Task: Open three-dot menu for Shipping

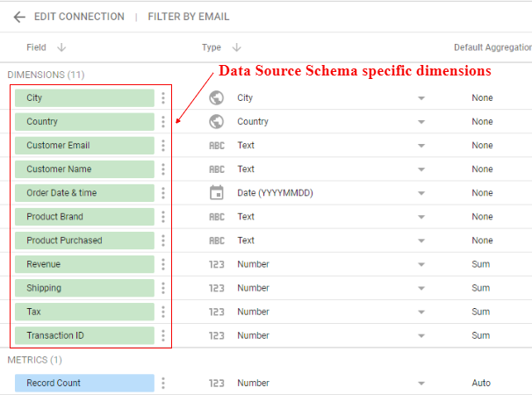Action: click(x=163, y=288)
